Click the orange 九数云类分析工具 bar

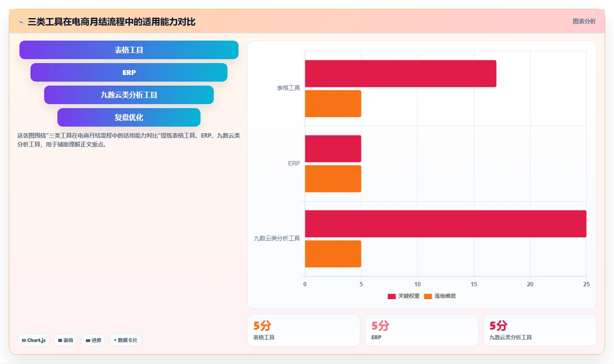(x=333, y=254)
